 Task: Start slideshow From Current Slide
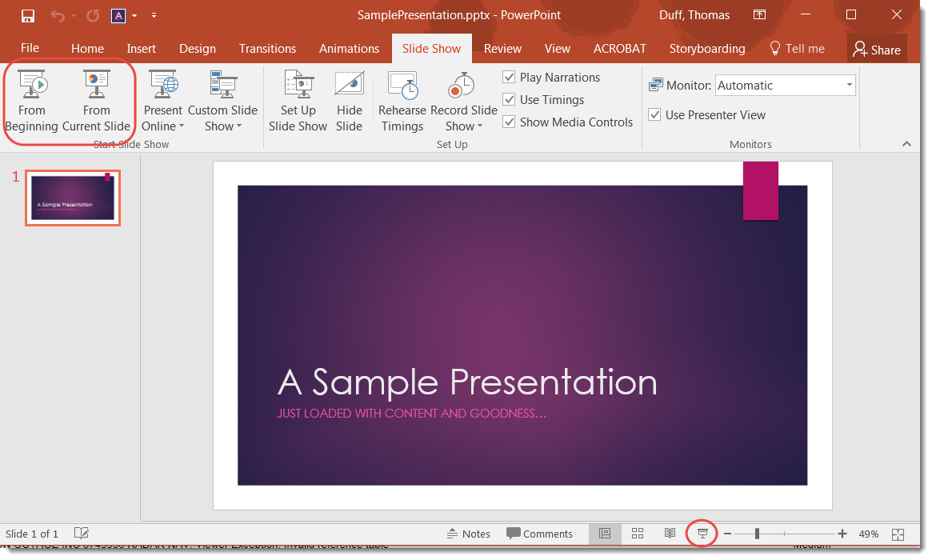(96, 101)
